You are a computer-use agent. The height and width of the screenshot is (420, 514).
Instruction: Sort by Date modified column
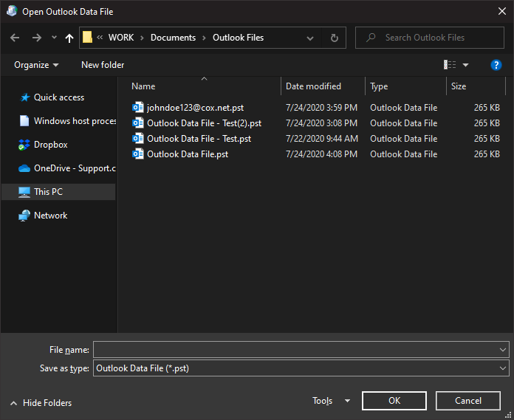coord(313,86)
